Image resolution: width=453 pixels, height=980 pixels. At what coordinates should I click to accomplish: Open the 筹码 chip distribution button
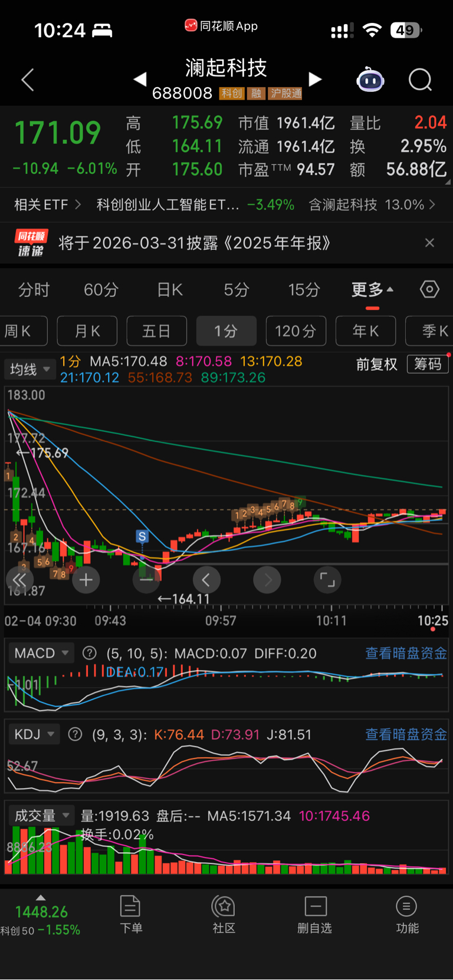(428, 364)
